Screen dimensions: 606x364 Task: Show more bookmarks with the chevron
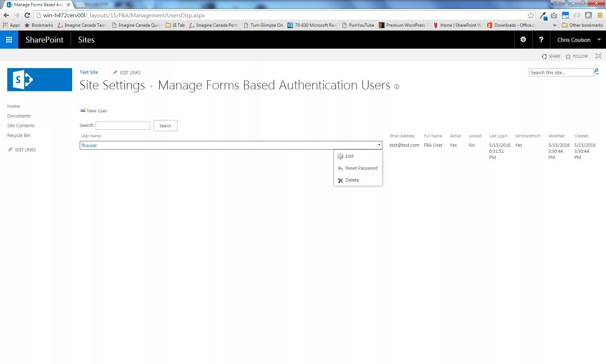click(x=554, y=25)
